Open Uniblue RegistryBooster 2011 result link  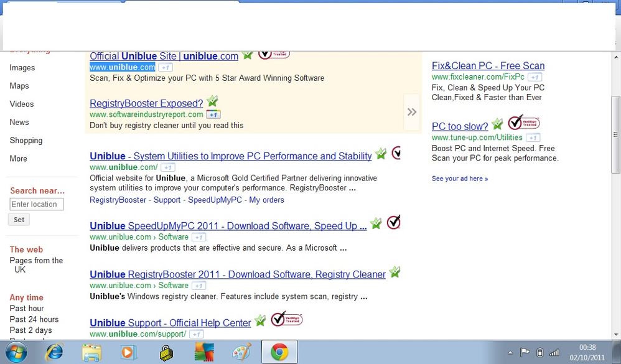(x=238, y=274)
